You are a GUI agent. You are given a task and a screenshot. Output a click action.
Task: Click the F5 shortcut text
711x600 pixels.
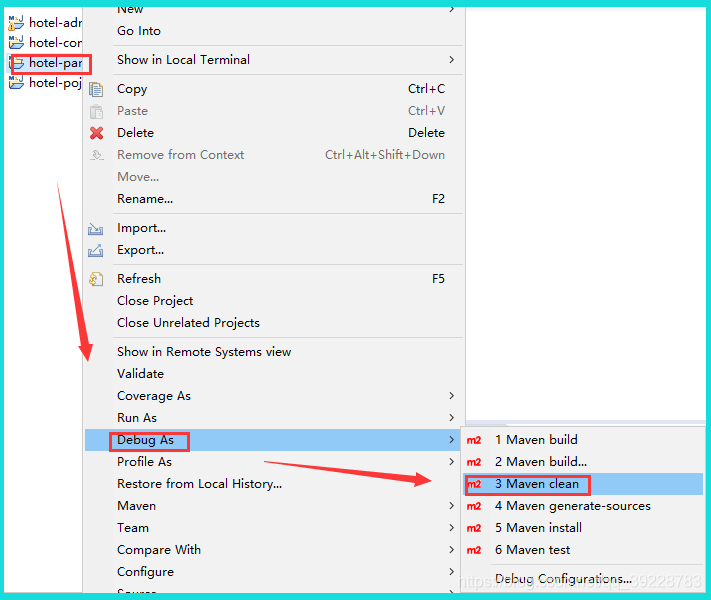tap(438, 278)
